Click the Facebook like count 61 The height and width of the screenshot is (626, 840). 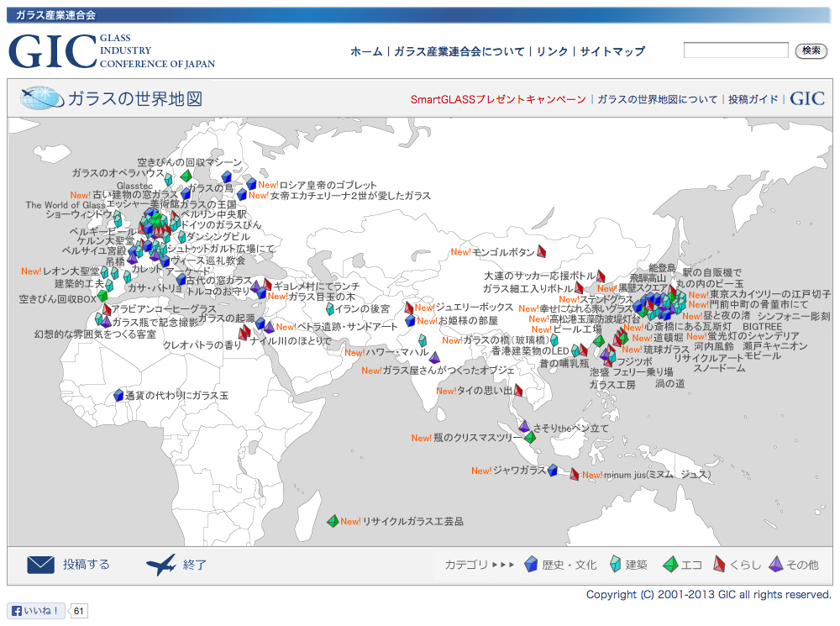[x=79, y=611]
